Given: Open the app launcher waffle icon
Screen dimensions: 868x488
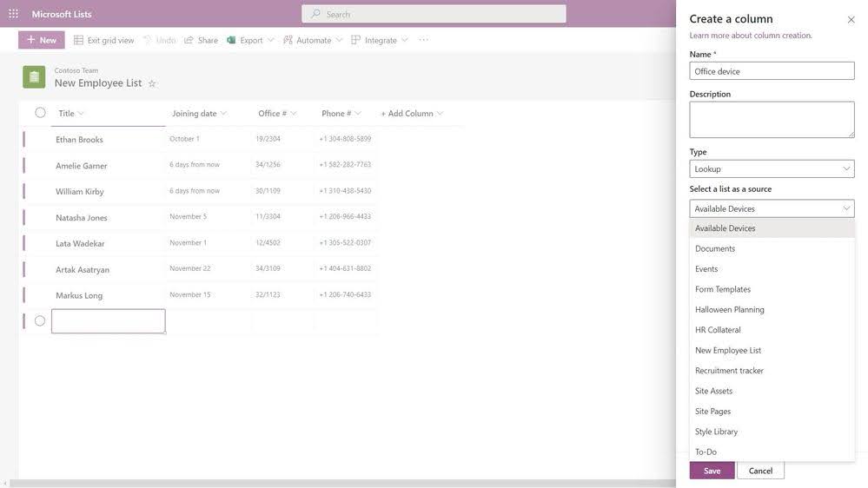Looking at the screenshot, I should pos(13,14).
